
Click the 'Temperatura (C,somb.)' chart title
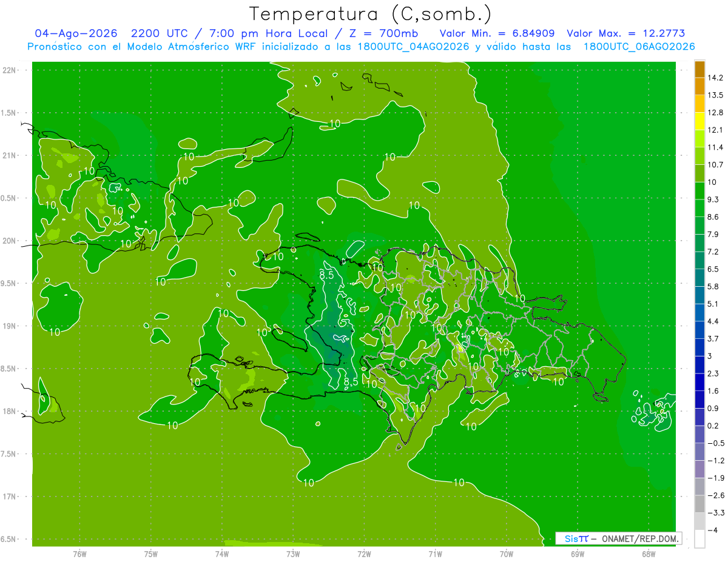tap(371, 14)
